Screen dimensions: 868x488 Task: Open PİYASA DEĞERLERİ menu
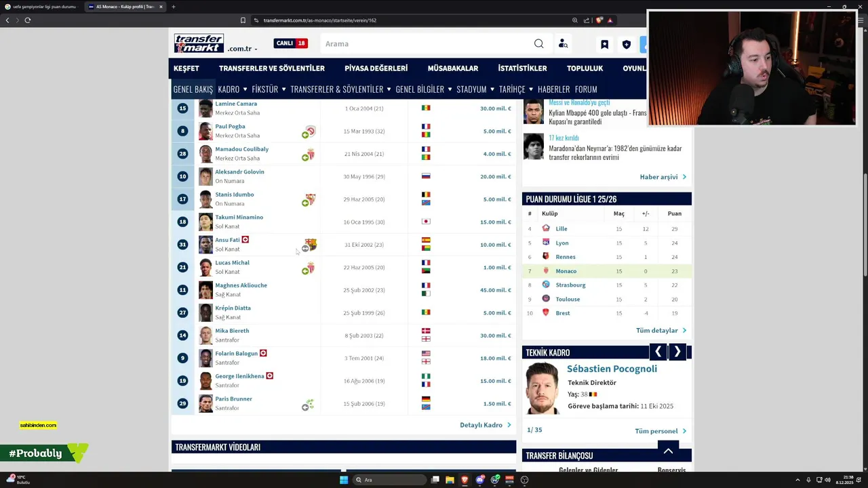(x=376, y=68)
